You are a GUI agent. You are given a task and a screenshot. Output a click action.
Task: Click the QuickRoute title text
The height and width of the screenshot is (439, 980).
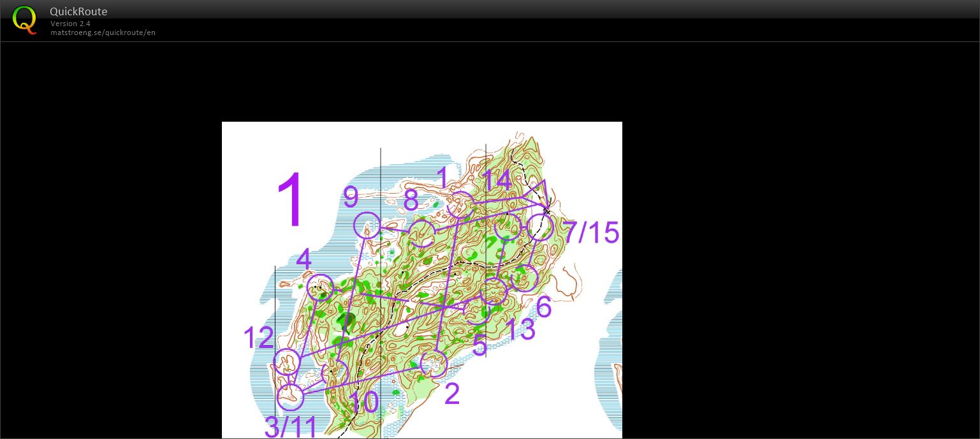(x=78, y=11)
